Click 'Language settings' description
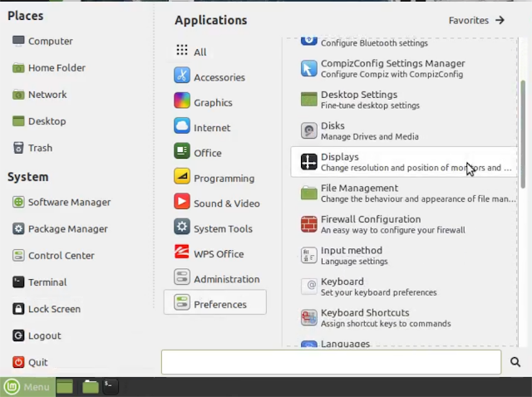Screen dimensions: 532x397 coord(354,262)
